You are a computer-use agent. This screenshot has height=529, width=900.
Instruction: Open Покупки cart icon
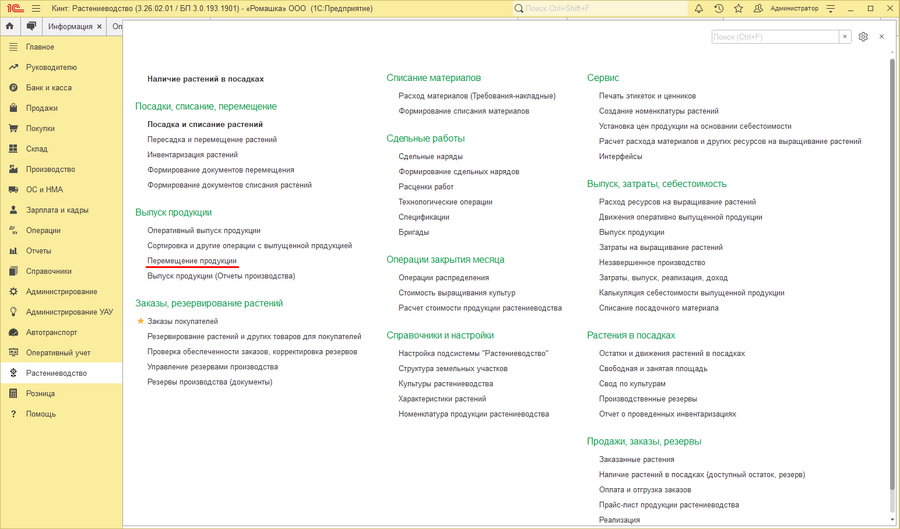click(13, 129)
